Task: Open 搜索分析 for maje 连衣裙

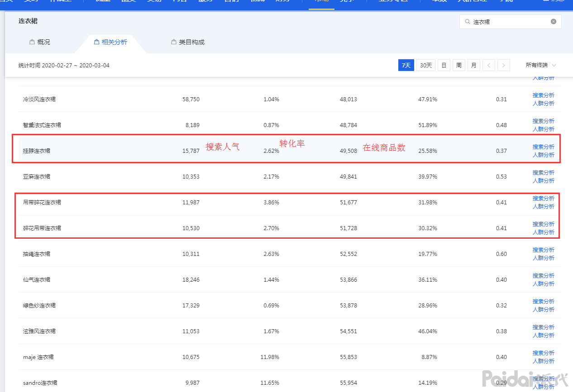Action: click(543, 353)
